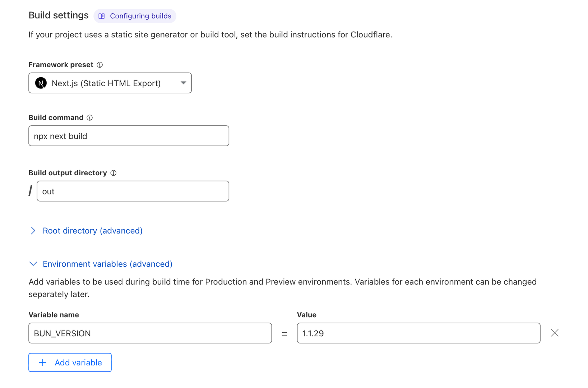Click the caret arrow on the Framework preset selector

coord(183,83)
